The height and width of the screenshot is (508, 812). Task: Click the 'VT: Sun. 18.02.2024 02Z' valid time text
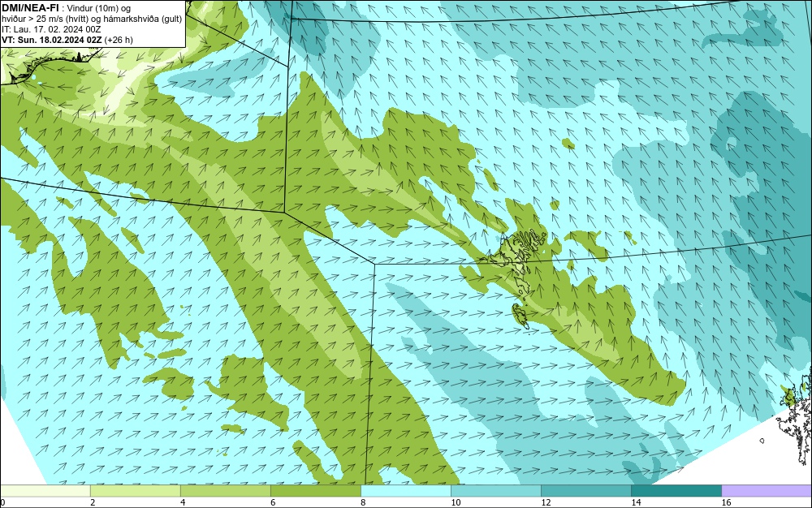[52, 40]
